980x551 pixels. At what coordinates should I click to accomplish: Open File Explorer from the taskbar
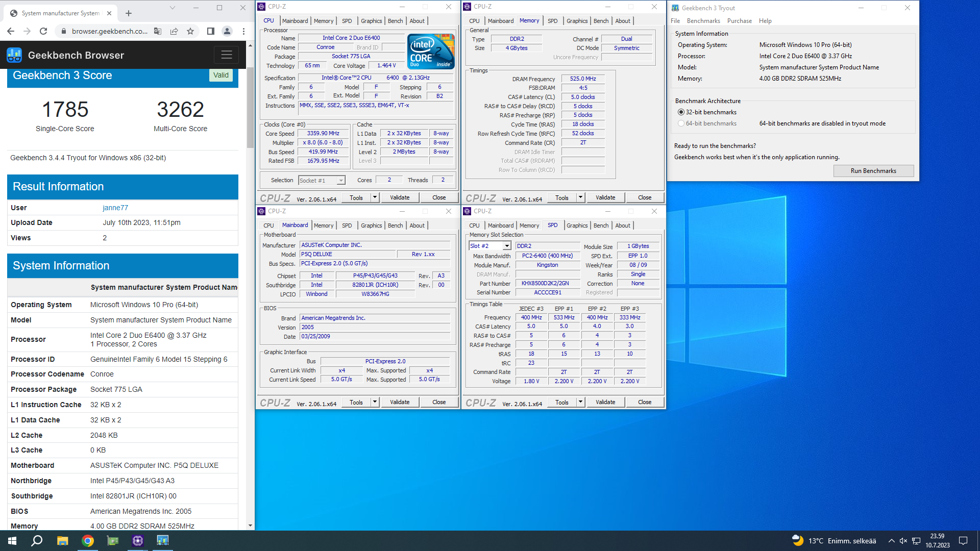(x=62, y=541)
